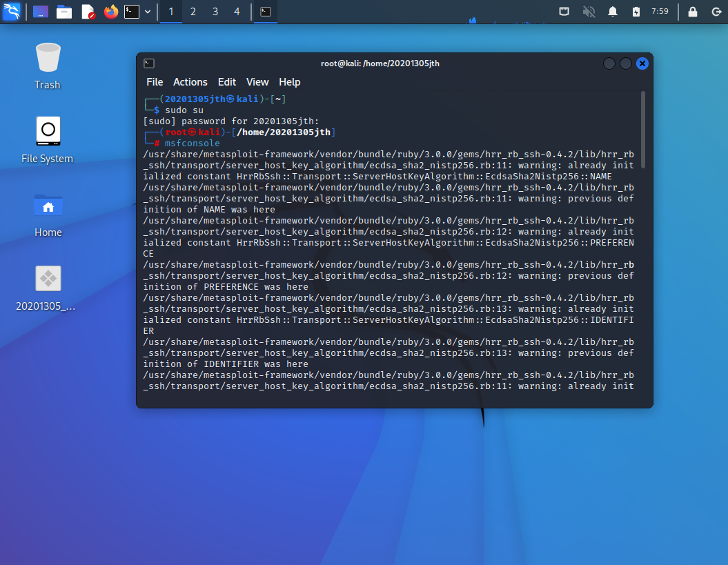Toggle the muted volume tray icon

[589, 11]
